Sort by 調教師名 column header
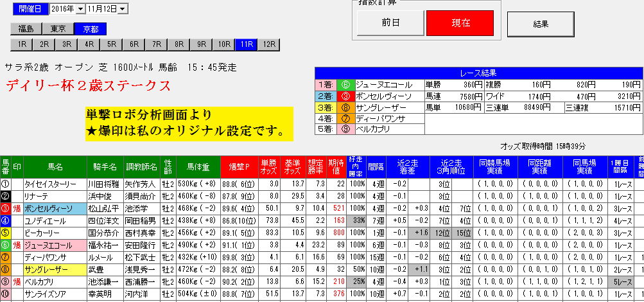Viewport: 644px width, 302px height. tap(142, 167)
